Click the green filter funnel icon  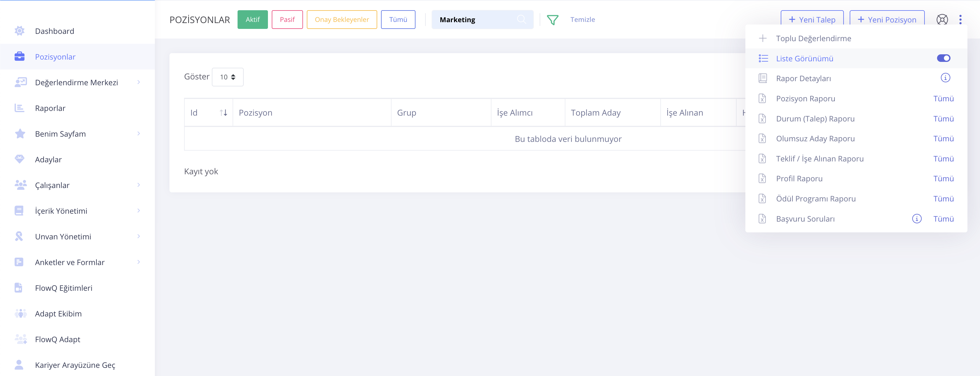(553, 20)
